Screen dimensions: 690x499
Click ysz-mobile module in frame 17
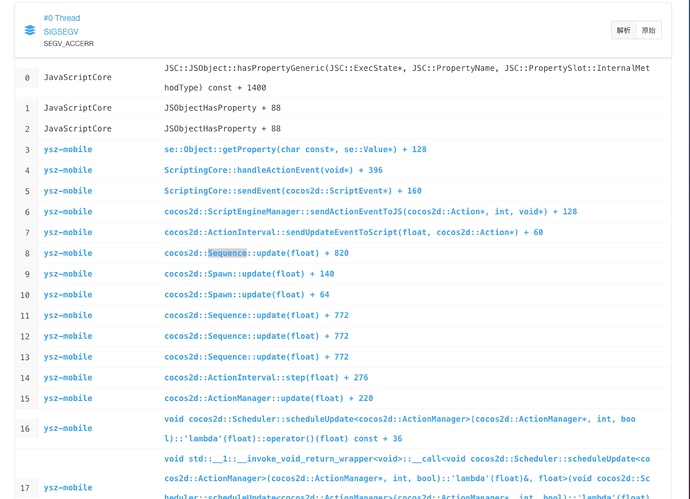click(68, 488)
